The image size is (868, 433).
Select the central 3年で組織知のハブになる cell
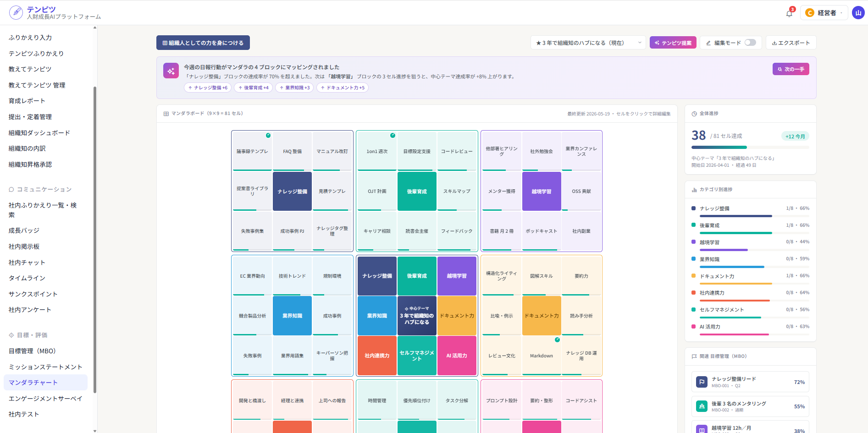coord(417,316)
